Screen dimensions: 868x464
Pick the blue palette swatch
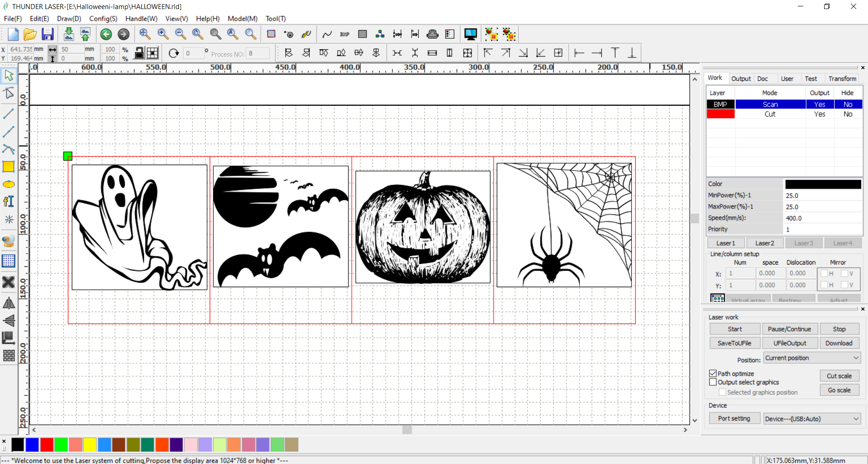(32, 445)
